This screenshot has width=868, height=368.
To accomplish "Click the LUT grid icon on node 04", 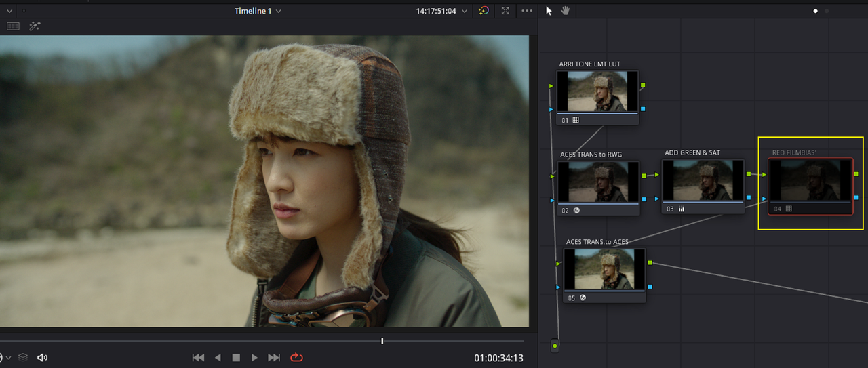I will [789, 209].
